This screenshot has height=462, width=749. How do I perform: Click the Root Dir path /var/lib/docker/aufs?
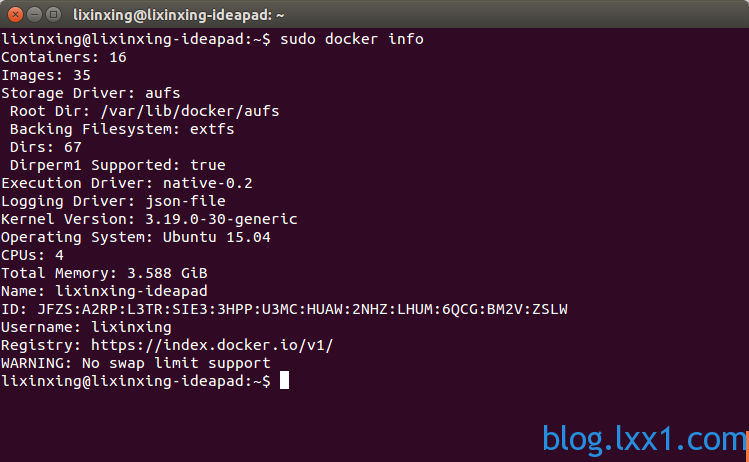pyautogui.click(x=190, y=111)
